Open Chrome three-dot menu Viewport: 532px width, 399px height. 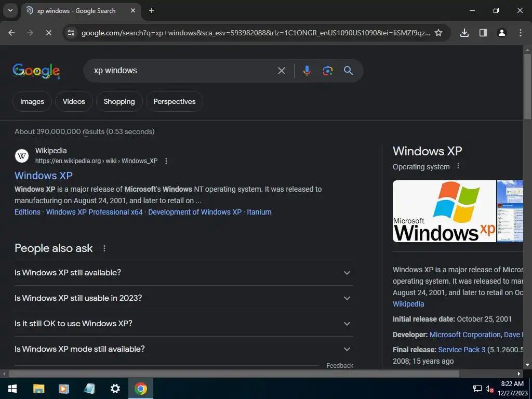click(520, 33)
